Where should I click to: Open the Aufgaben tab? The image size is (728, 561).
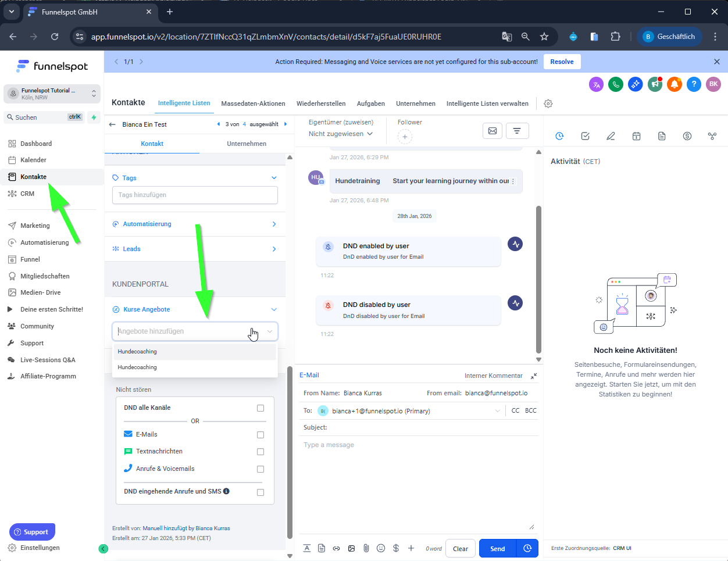[371, 103]
